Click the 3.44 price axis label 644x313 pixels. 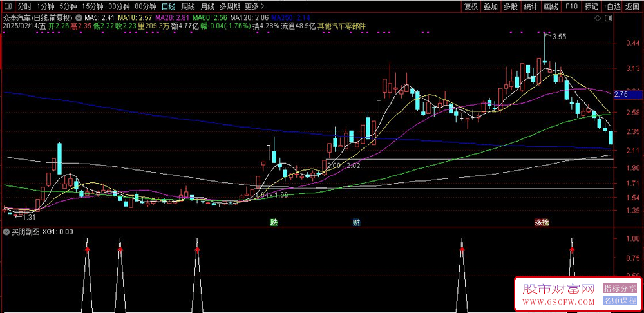(x=634, y=43)
